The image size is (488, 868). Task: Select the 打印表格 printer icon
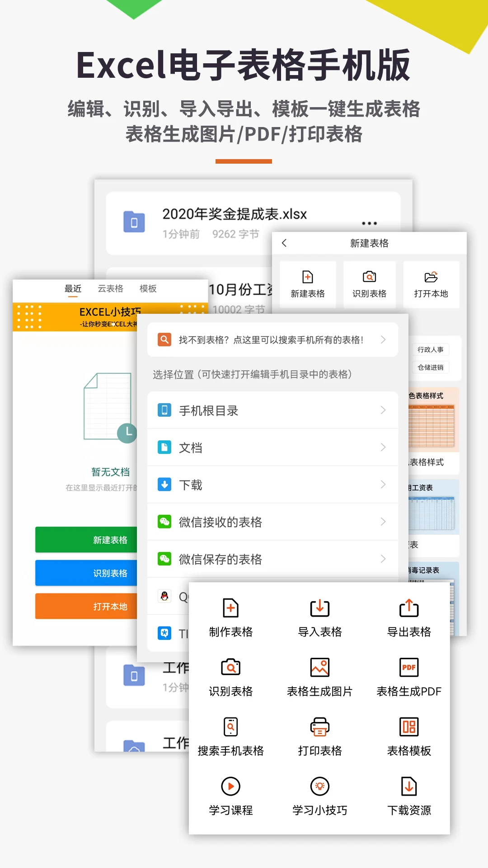319,727
